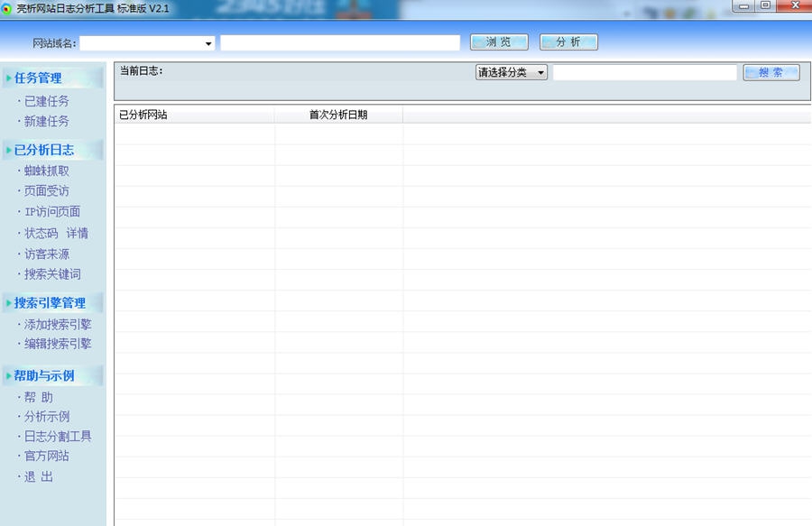Open 访客来源 visitor sources
The image size is (812, 526).
(x=44, y=254)
